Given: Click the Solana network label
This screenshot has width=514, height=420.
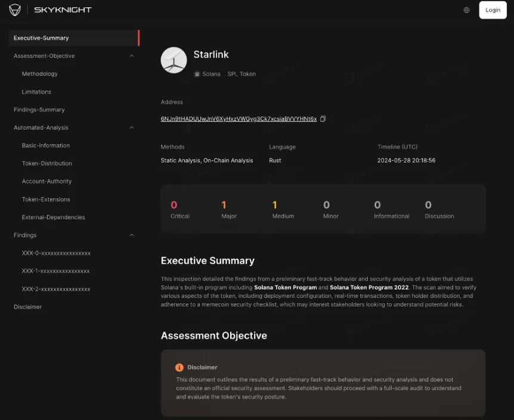Looking at the screenshot, I should (212, 74).
